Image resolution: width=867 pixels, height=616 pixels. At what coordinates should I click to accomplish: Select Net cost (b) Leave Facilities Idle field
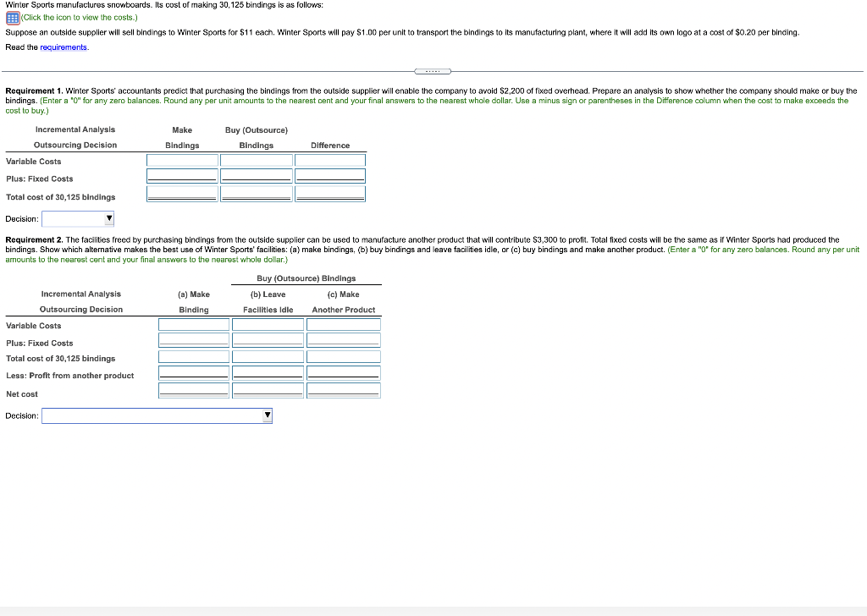268,391
